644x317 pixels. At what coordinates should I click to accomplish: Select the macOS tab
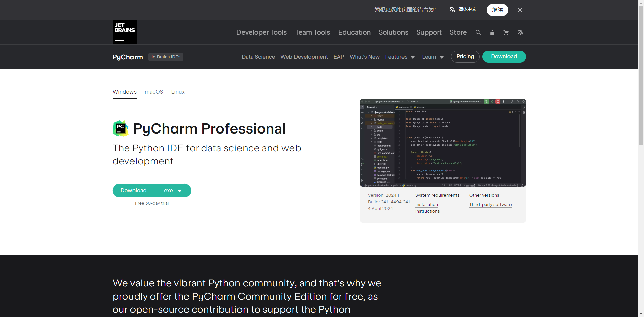154,92
